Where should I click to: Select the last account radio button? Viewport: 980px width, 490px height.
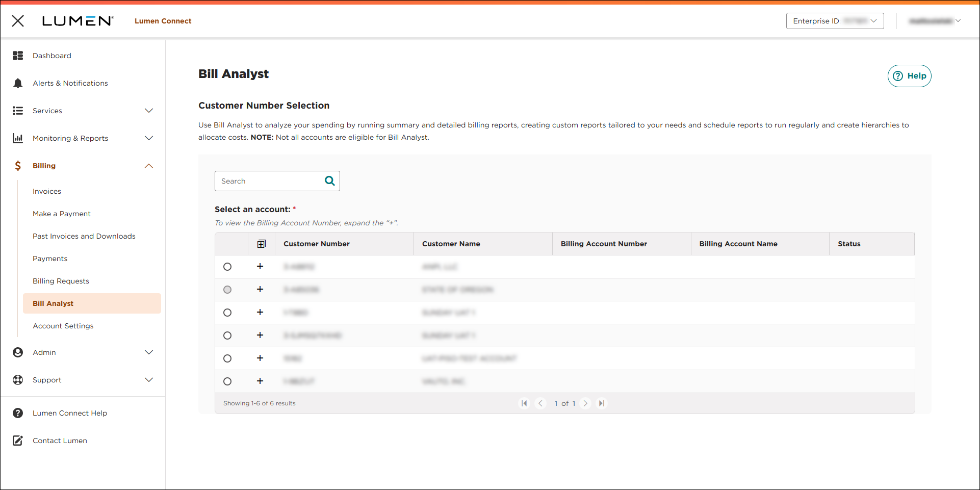227,381
